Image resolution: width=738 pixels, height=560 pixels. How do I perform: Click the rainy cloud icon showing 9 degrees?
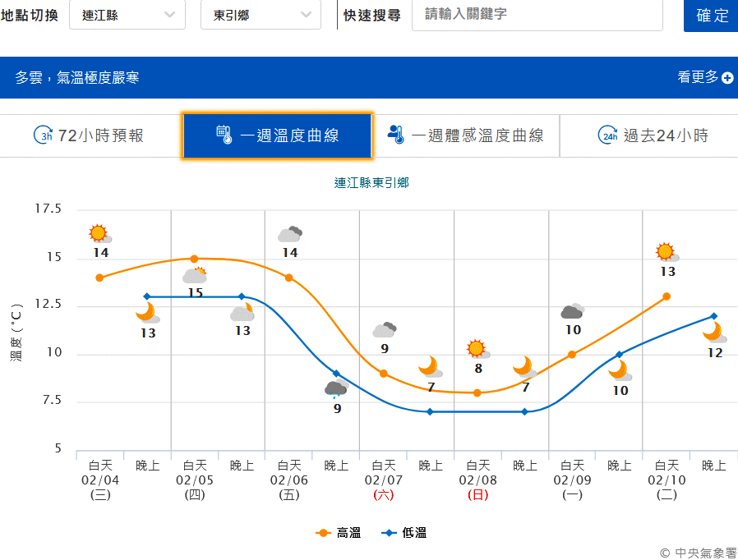point(336,388)
